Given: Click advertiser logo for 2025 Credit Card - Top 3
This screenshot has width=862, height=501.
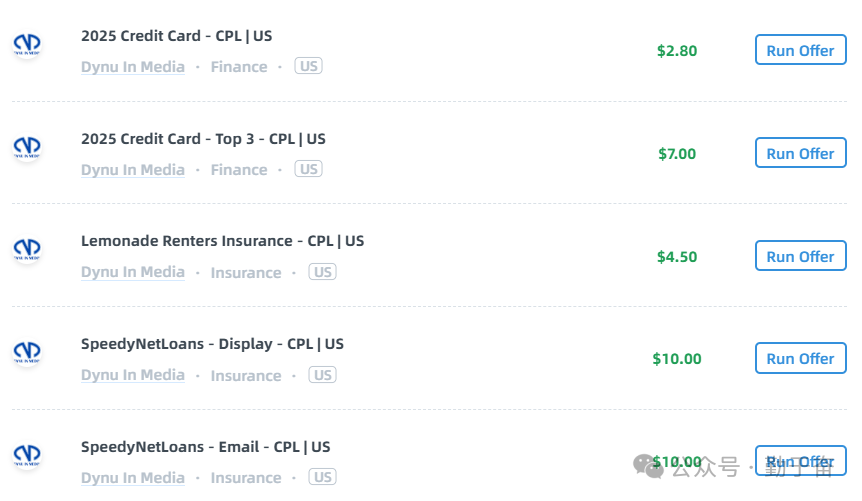Looking at the screenshot, I should [26, 149].
